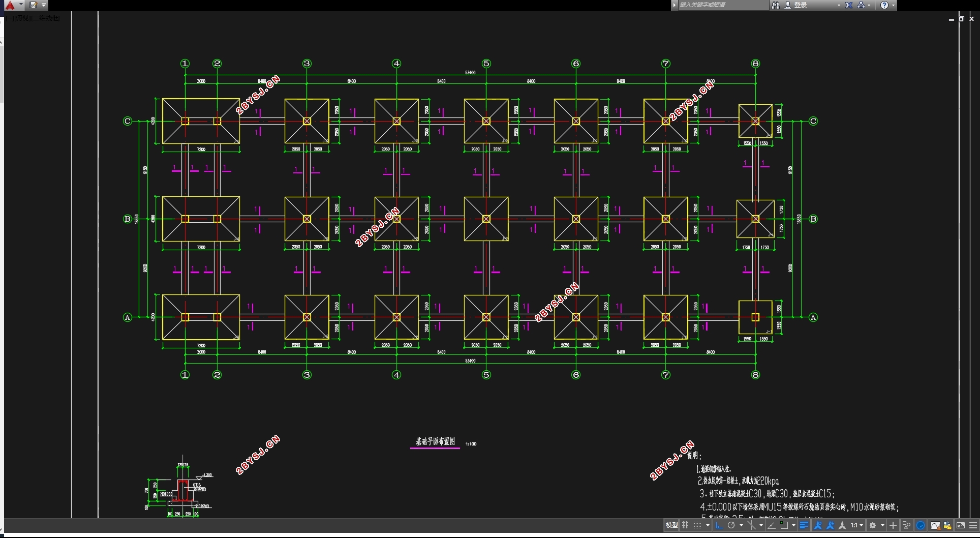This screenshot has width=980, height=538.
Task: Toggle polar tracking in status bar
Action: [731, 525]
